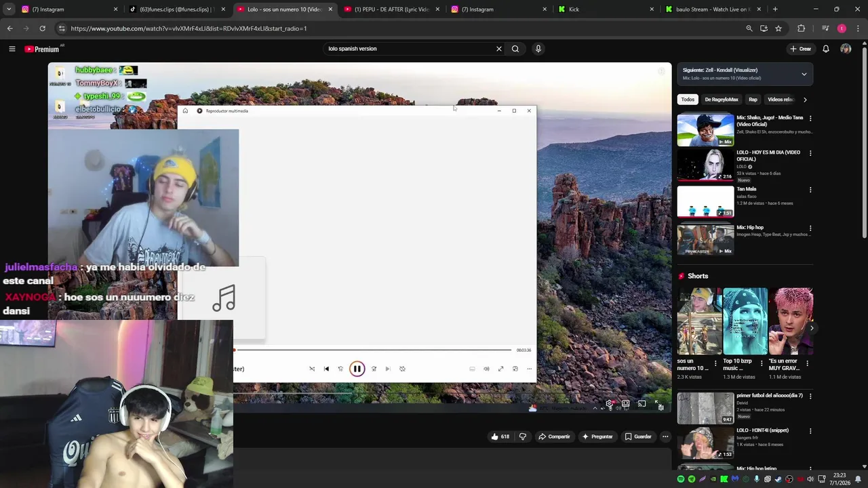Image resolution: width=868 pixels, height=488 pixels.
Task: Seek along the media player progress bar
Action: 373,350
